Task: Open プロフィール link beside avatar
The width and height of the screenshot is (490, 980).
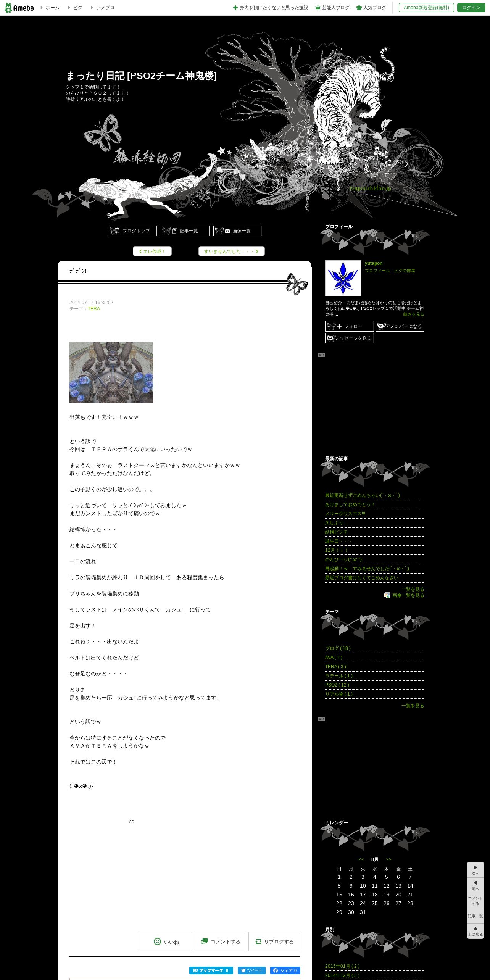Action: pos(377,271)
